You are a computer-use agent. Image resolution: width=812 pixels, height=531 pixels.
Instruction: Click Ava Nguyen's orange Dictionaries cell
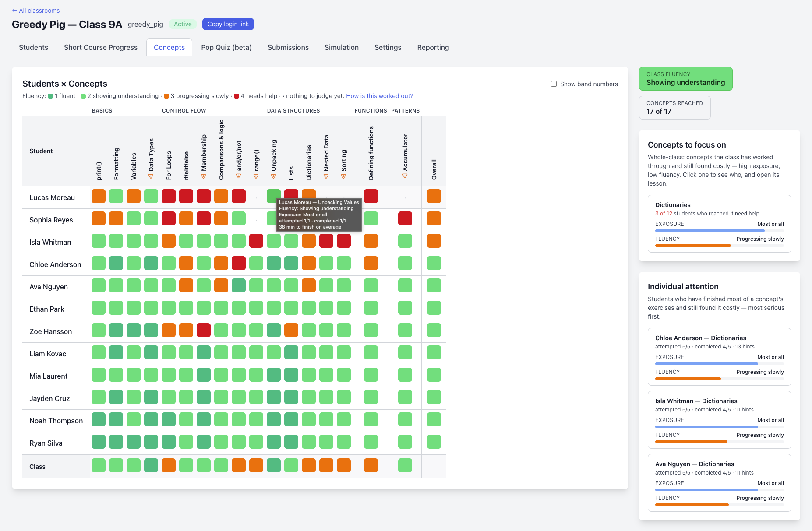(x=309, y=285)
